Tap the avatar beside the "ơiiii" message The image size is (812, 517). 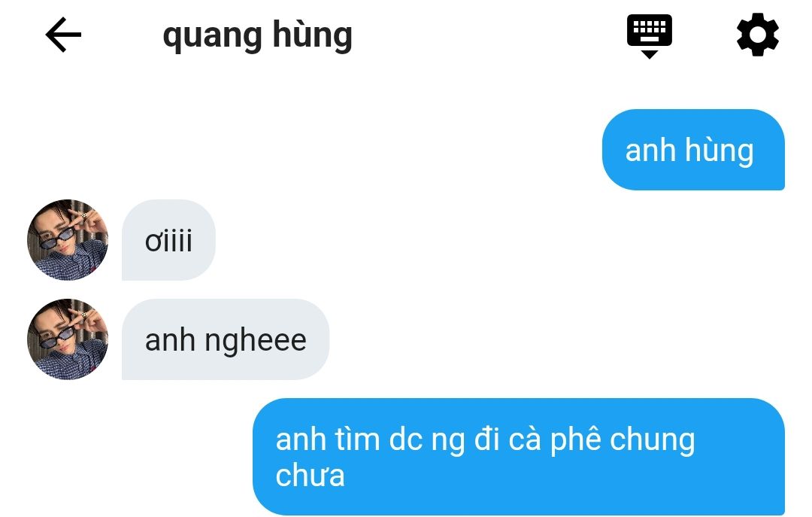pyautogui.click(x=68, y=239)
